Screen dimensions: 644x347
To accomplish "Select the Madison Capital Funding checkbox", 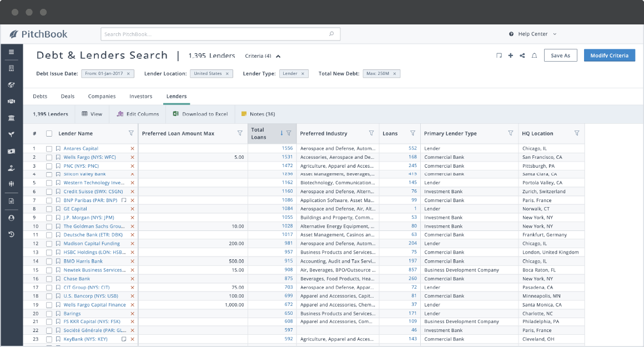I will (49, 244).
